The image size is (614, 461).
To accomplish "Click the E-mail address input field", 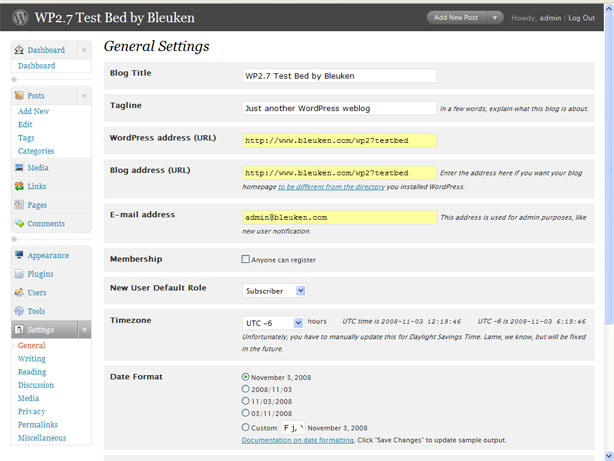I will (339, 217).
